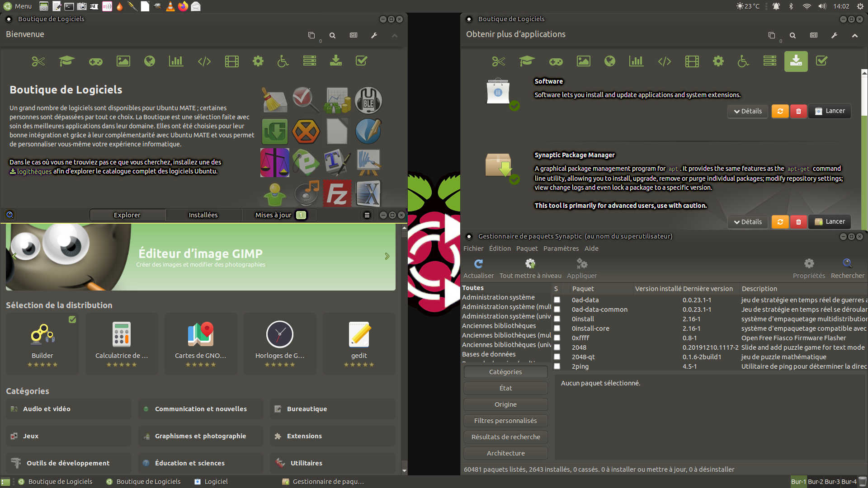The height and width of the screenshot is (488, 868).
Task: Switch to workspace Bur-2 in bottom panel
Action: tap(816, 482)
